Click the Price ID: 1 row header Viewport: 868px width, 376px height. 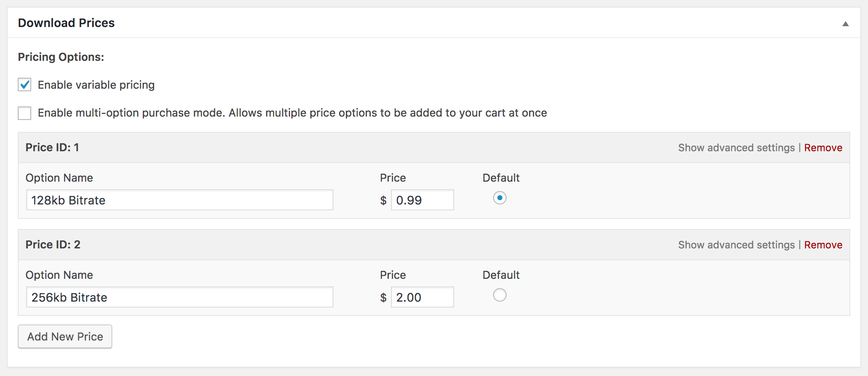coord(434,147)
